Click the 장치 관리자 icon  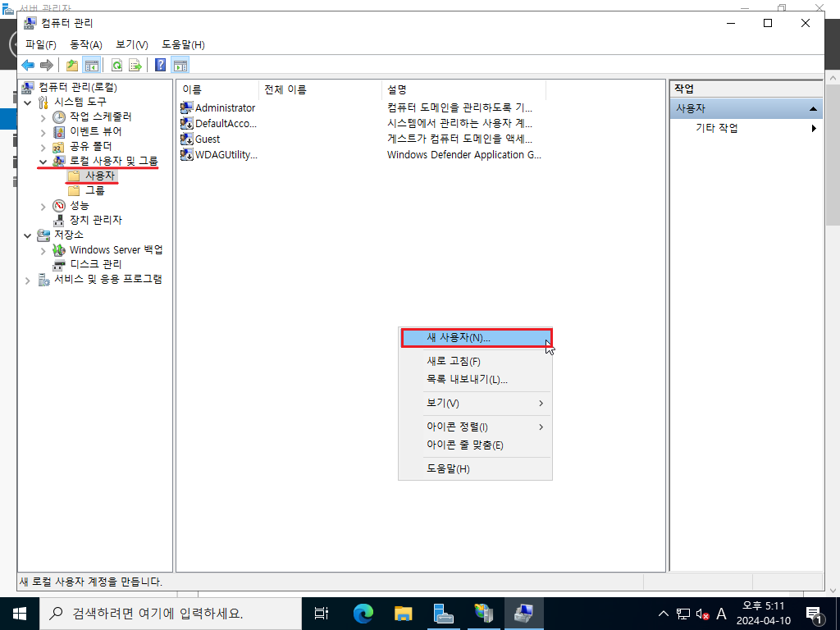[x=59, y=220]
